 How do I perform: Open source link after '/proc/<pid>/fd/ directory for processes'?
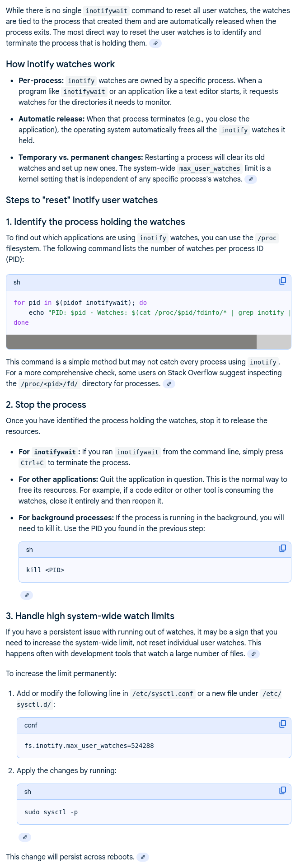(x=169, y=384)
